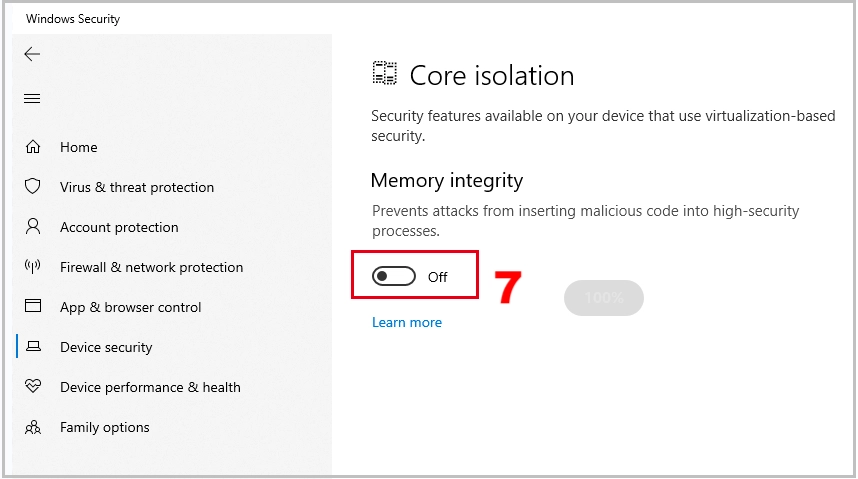
Task: Click the Device security laptop icon
Action: click(x=33, y=346)
